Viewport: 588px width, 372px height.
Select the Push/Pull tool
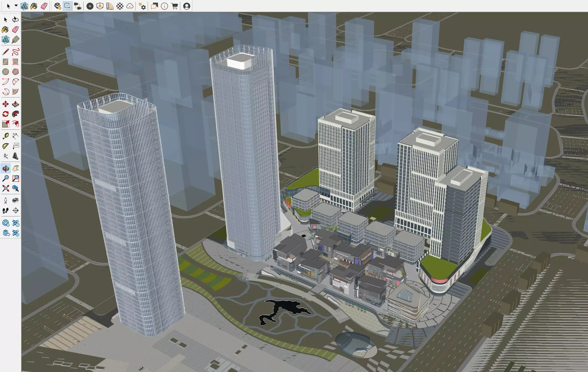pos(15,104)
